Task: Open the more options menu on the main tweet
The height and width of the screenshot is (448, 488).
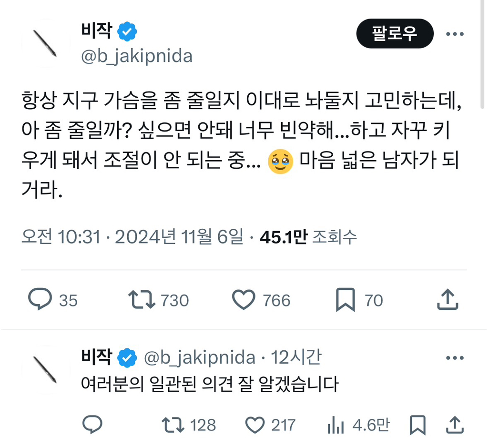Action: point(455,33)
